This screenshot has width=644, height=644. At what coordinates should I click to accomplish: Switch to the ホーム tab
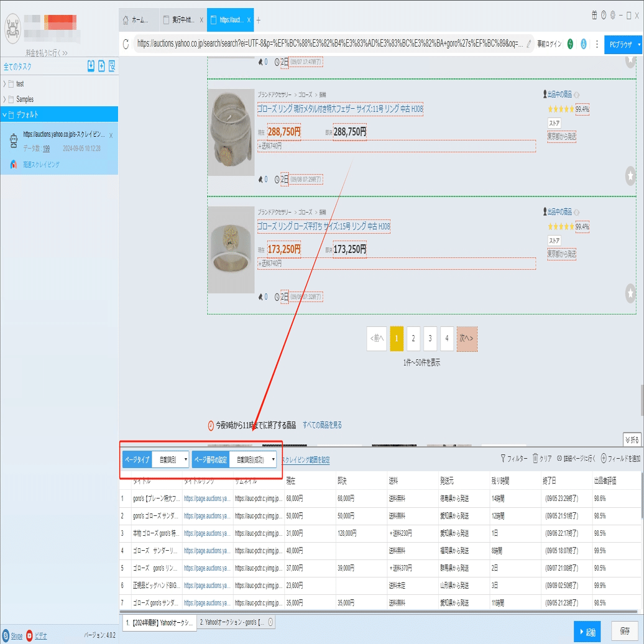click(x=139, y=20)
